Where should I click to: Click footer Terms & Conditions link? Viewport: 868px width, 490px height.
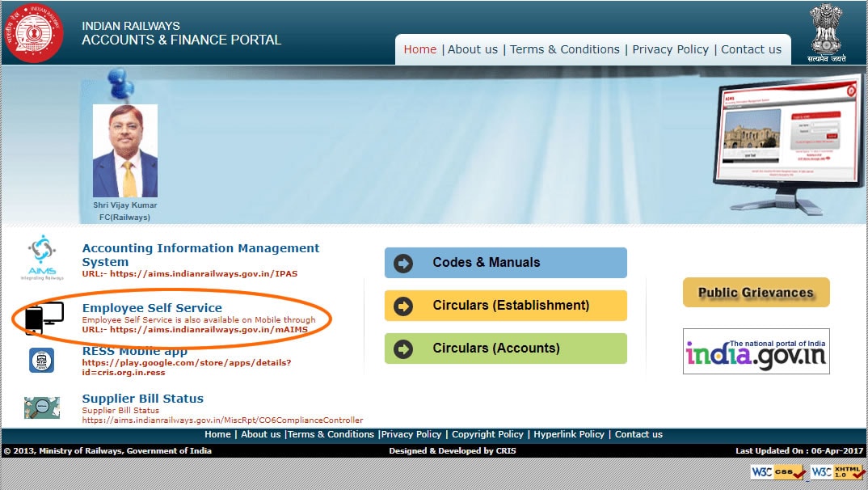[331, 435]
